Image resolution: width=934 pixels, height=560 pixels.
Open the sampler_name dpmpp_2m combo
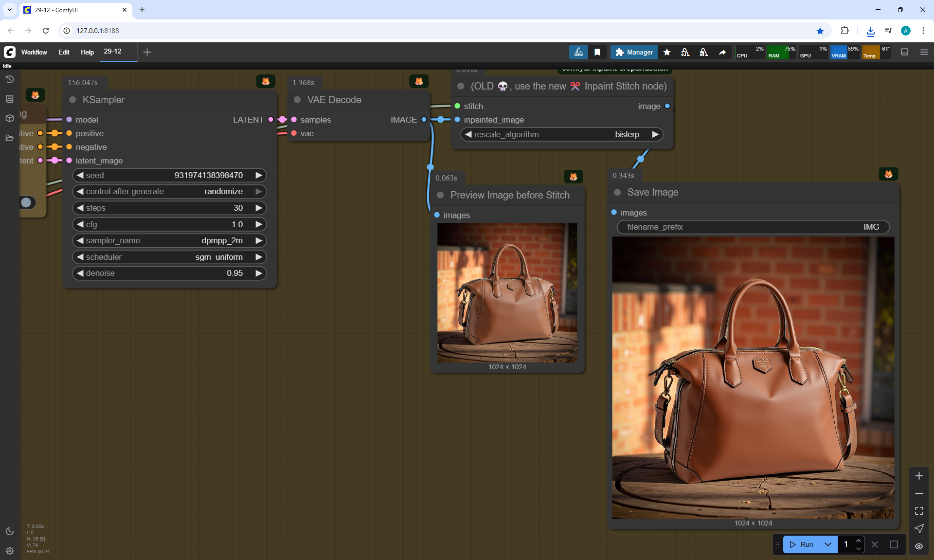click(x=169, y=240)
